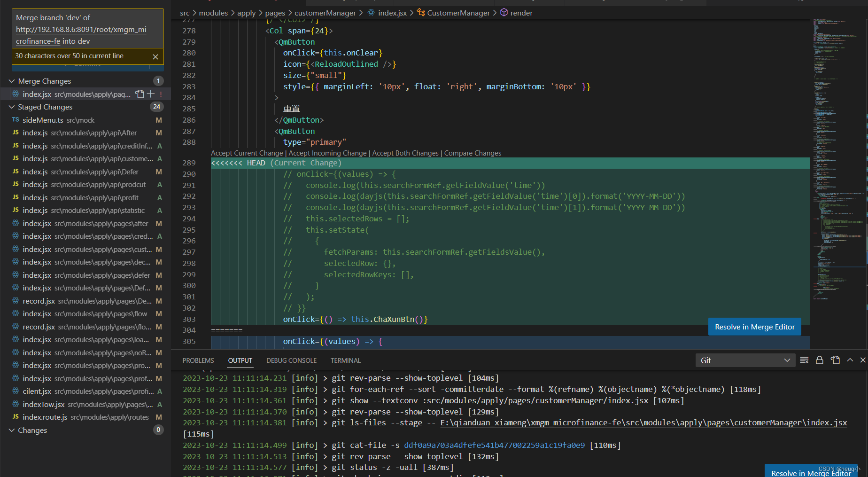
Task: Toggle the output scroll lock icon
Action: 820,360
